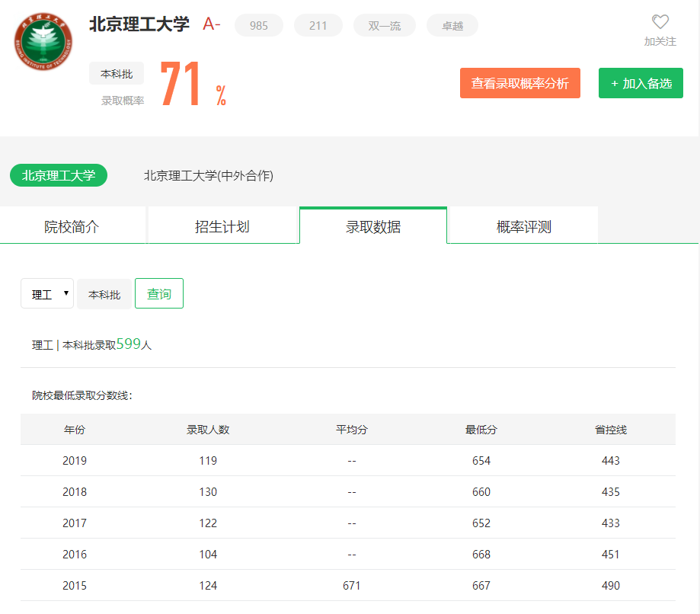Click the 490 provincial line value
Screen dimensions: 700x614
[611, 585]
